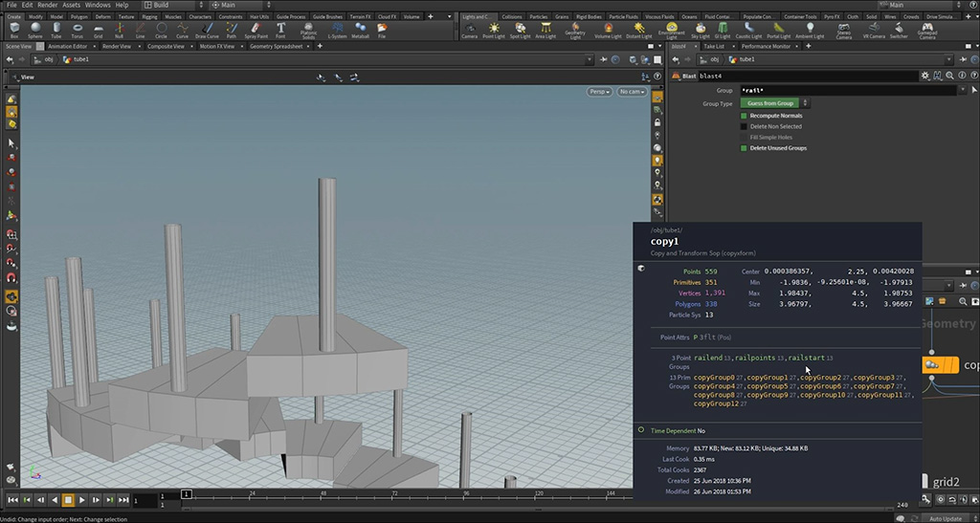
Task: Click the Platonic Solids tool
Action: (309, 30)
